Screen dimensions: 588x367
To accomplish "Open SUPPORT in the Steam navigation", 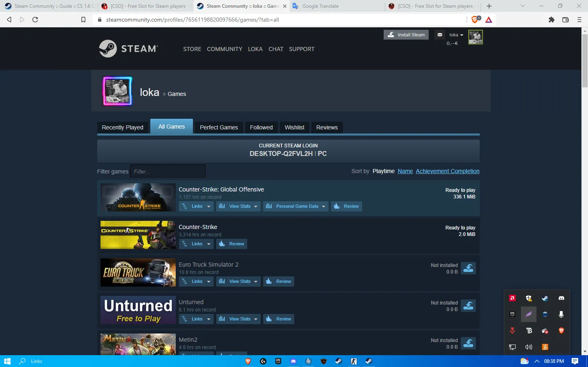I will tap(302, 49).
